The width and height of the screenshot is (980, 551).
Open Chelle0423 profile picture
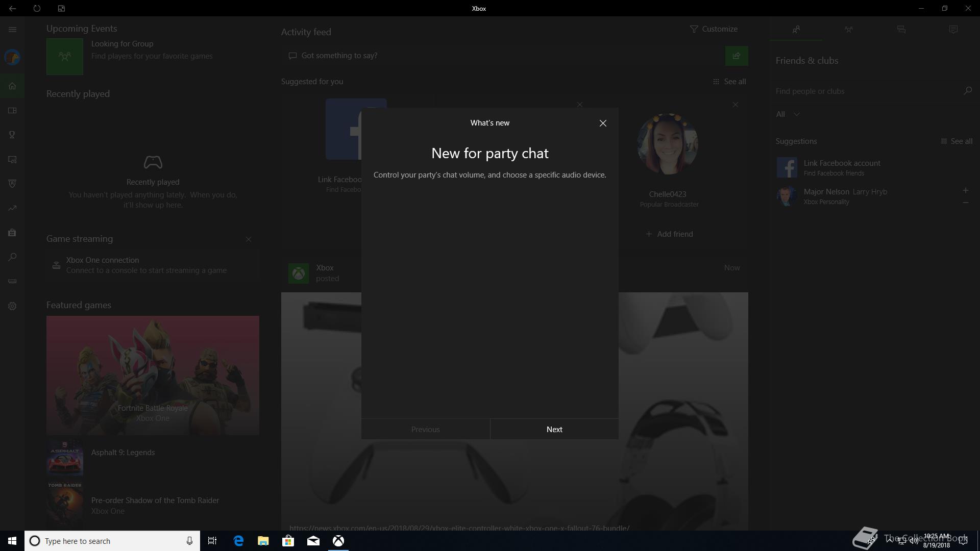click(x=668, y=144)
